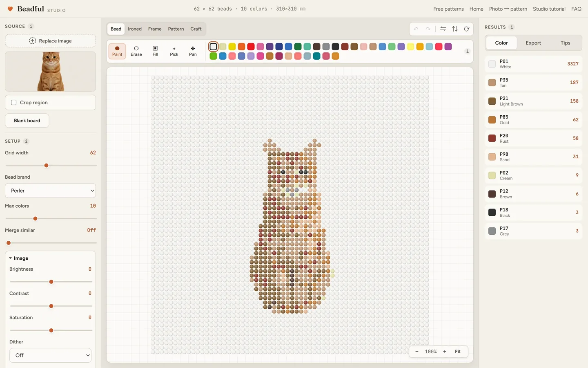Click the Contrast slider handle
The width and height of the screenshot is (588, 368).
coord(51,306)
